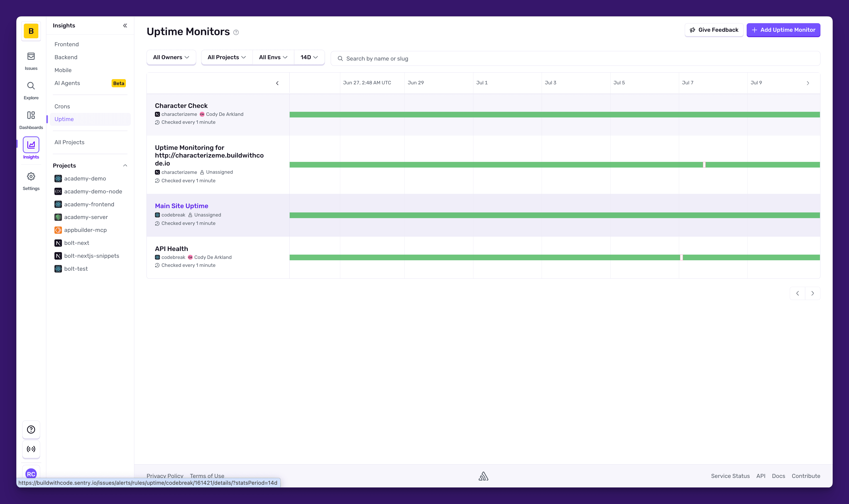Select the Insights chart icon
This screenshot has height=504, width=849.
(31, 145)
